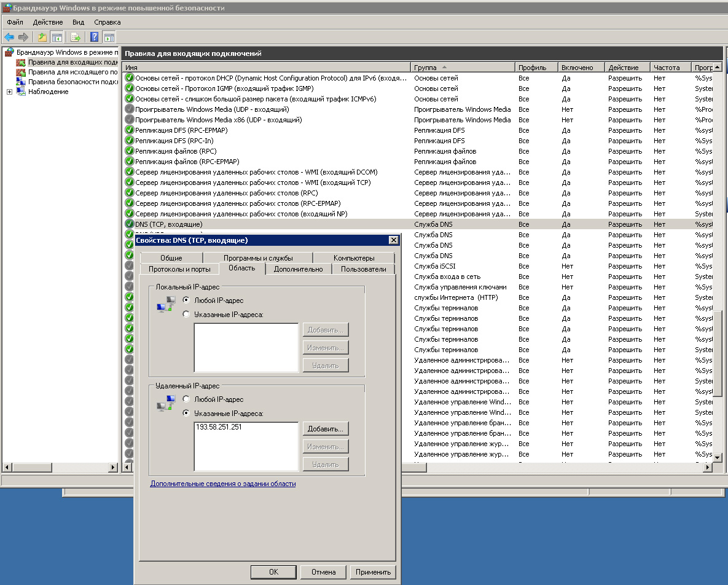Screen dimensions: 728x585
Task: Click OK in the properties dialog
Action: (x=273, y=572)
